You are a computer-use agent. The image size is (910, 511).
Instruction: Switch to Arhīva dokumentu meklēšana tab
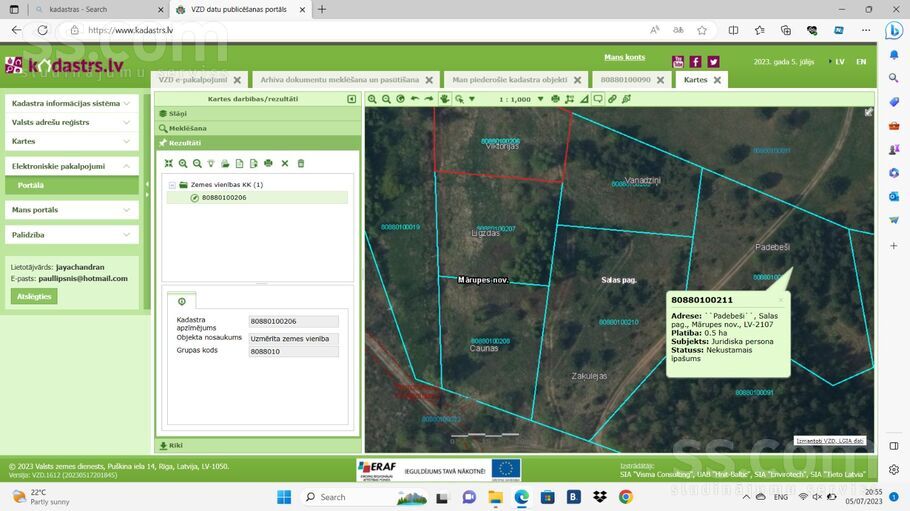point(340,80)
